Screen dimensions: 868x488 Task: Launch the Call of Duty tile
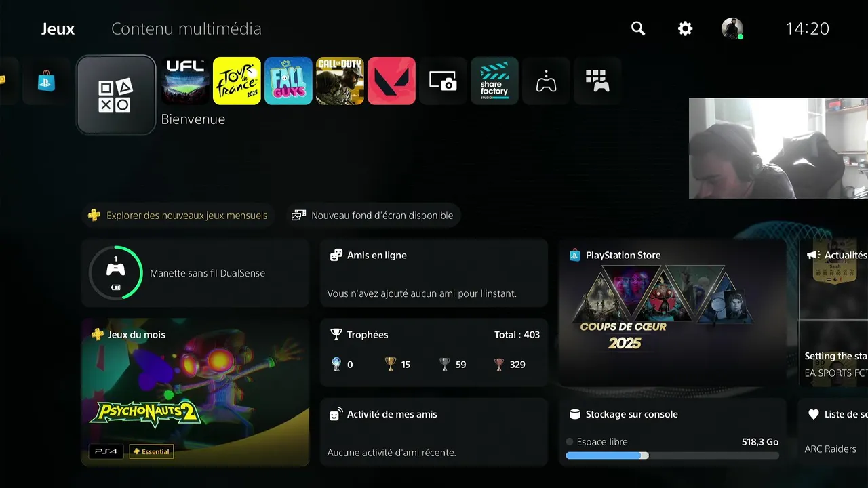[x=340, y=81]
